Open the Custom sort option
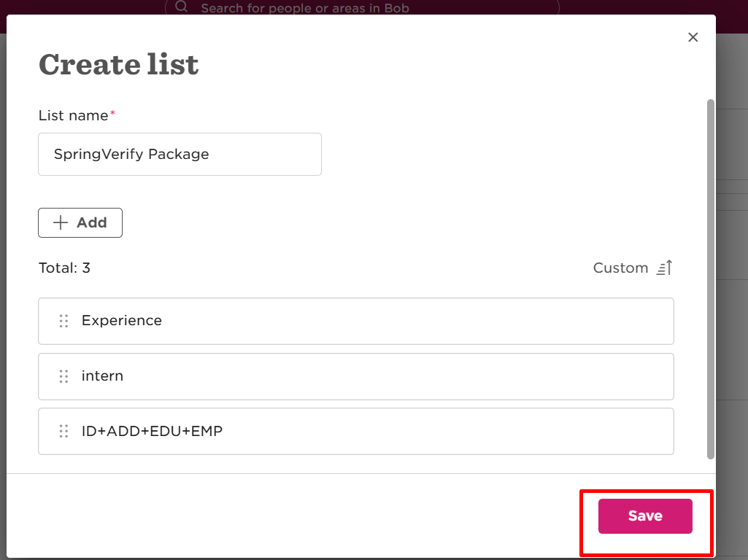748x560 pixels. point(620,268)
